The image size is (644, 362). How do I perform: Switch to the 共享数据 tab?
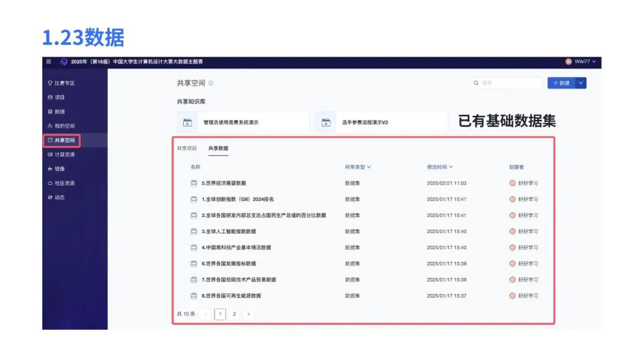218,148
